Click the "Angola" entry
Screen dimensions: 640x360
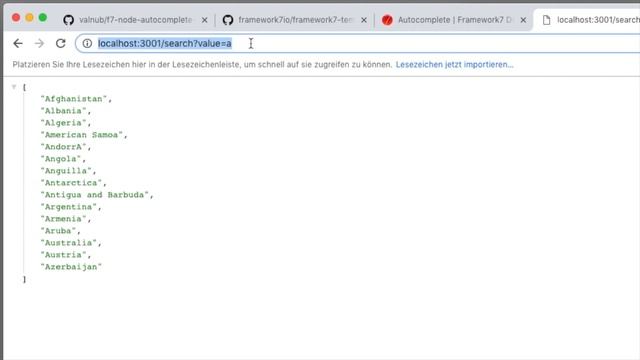[63, 159]
